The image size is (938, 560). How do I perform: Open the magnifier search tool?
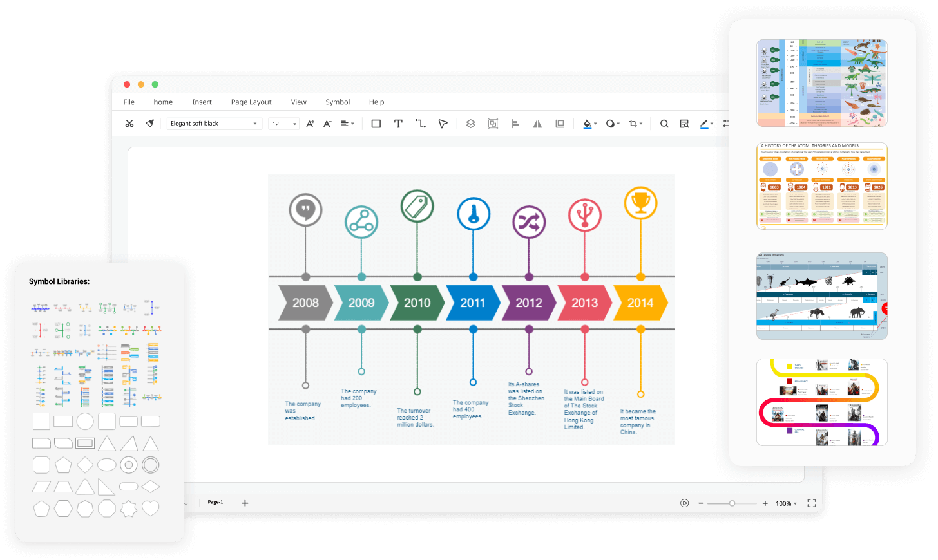tap(664, 124)
